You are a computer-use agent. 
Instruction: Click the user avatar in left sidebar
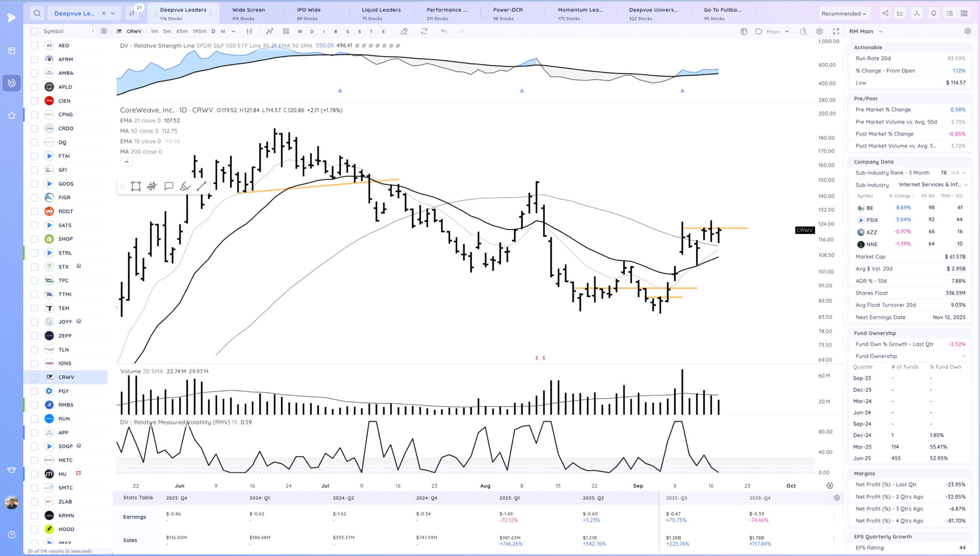12,502
